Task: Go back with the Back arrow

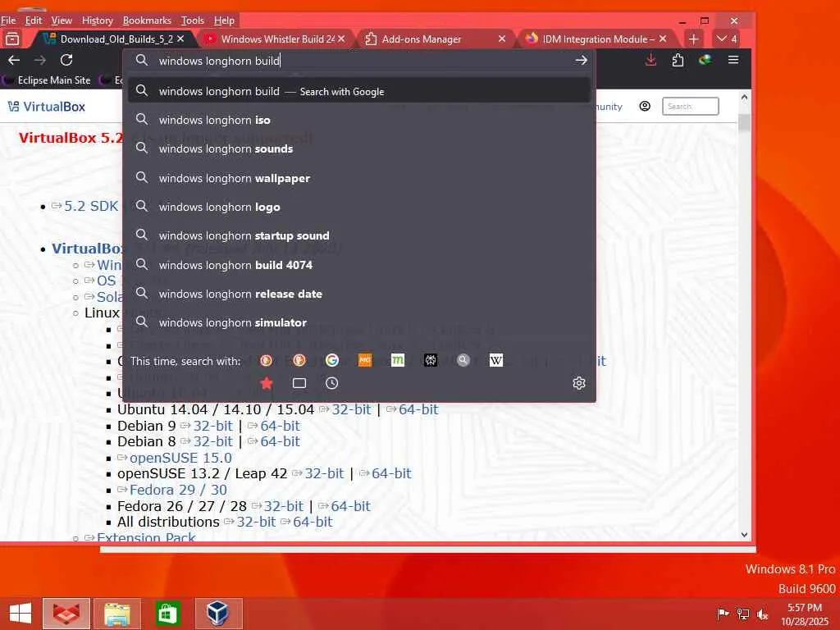Action: click(14, 60)
